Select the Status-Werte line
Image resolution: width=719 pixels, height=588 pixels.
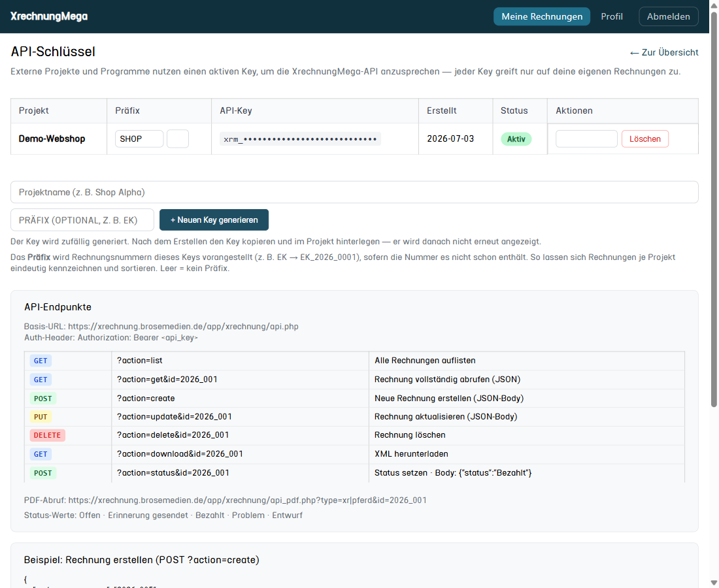[163, 515]
